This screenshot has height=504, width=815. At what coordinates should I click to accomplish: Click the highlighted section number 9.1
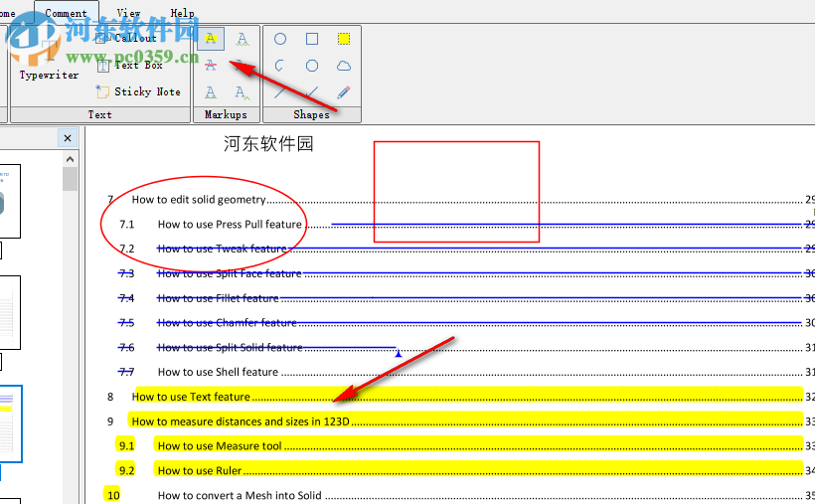[126, 445]
